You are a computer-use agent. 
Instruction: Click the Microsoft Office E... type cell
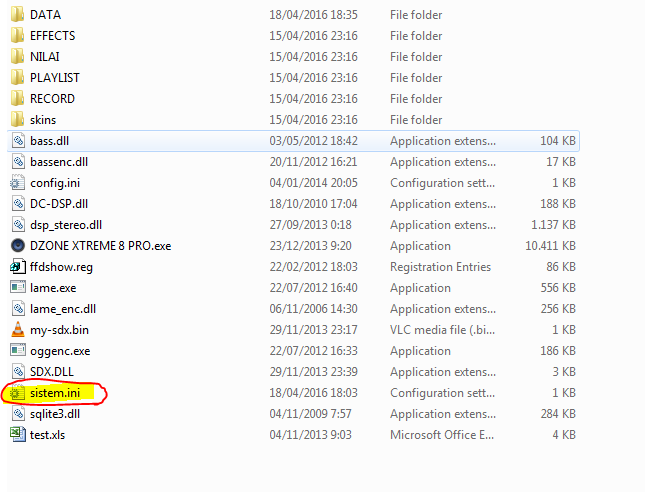(x=442, y=435)
